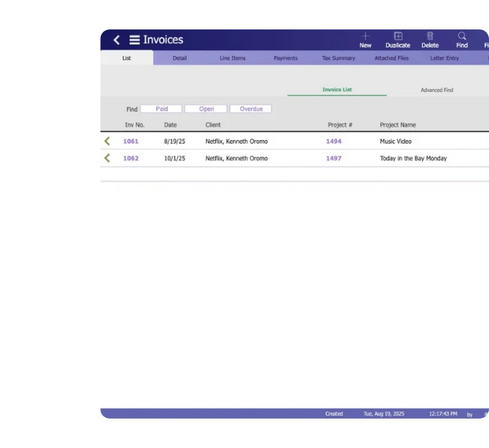
Task: Open the Tax Summary tab
Action: pyautogui.click(x=339, y=58)
